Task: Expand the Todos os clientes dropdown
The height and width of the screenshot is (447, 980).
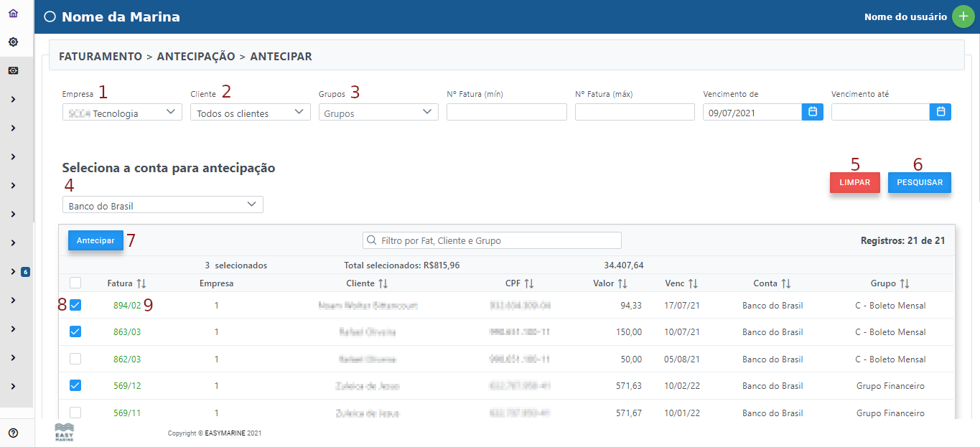Action: (x=250, y=113)
